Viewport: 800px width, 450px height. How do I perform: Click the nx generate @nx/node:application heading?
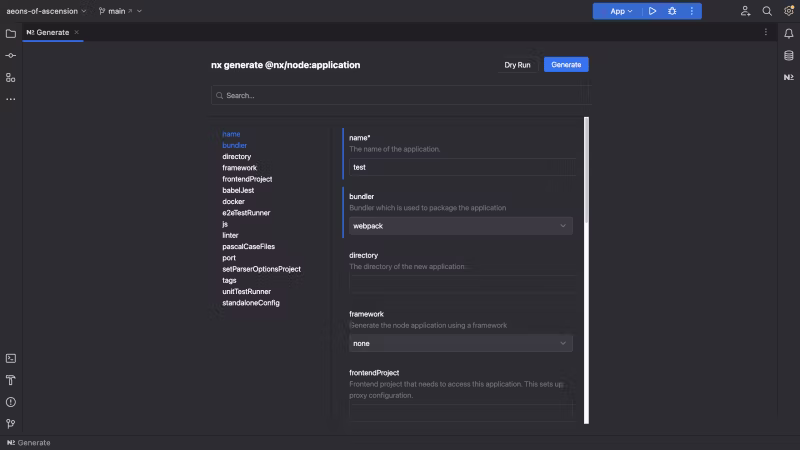click(x=285, y=65)
